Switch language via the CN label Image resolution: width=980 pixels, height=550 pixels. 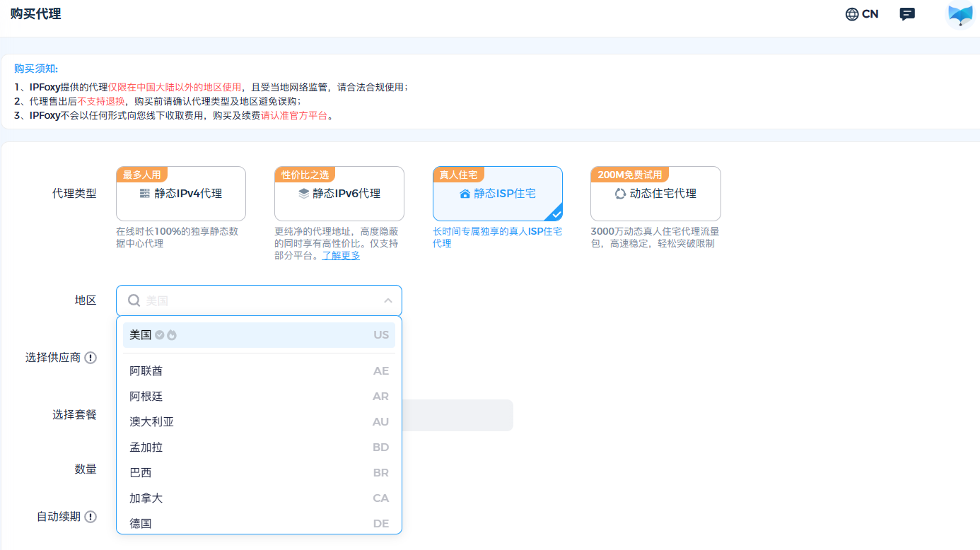870,14
